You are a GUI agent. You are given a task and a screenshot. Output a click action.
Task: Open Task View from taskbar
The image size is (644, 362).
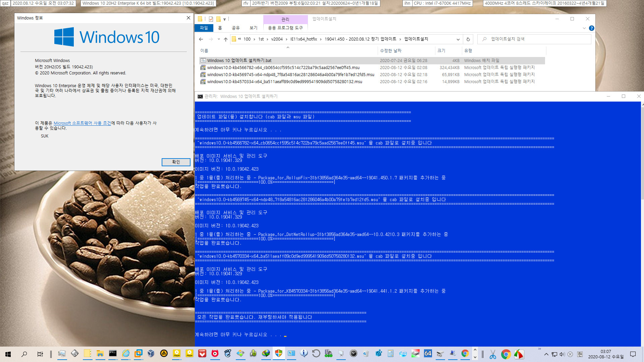coord(40,354)
